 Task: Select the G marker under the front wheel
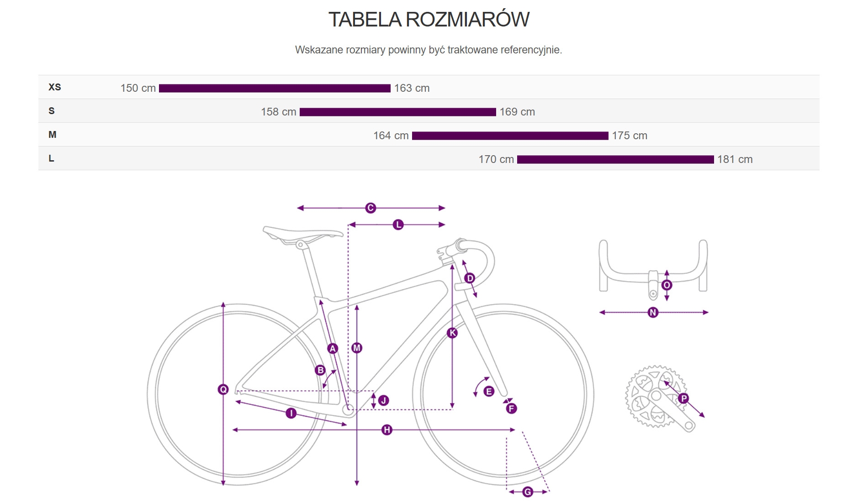tap(528, 492)
